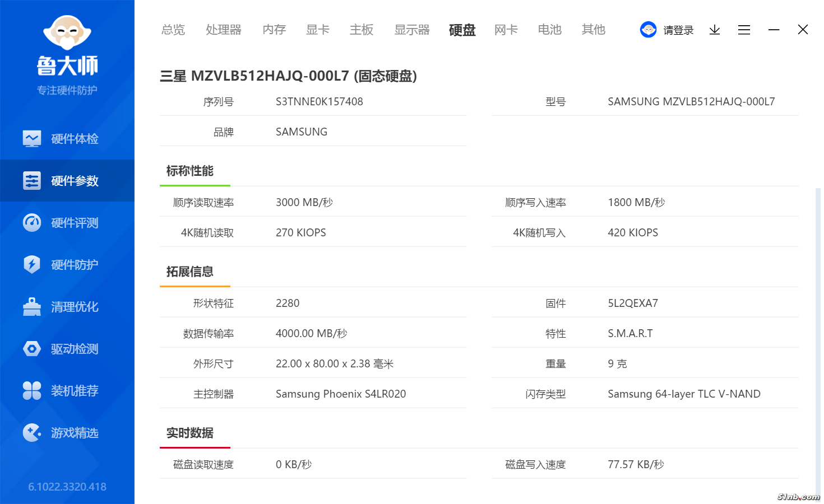Open the hamburger main menu
This screenshot has width=824, height=504.
coord(744,30)
